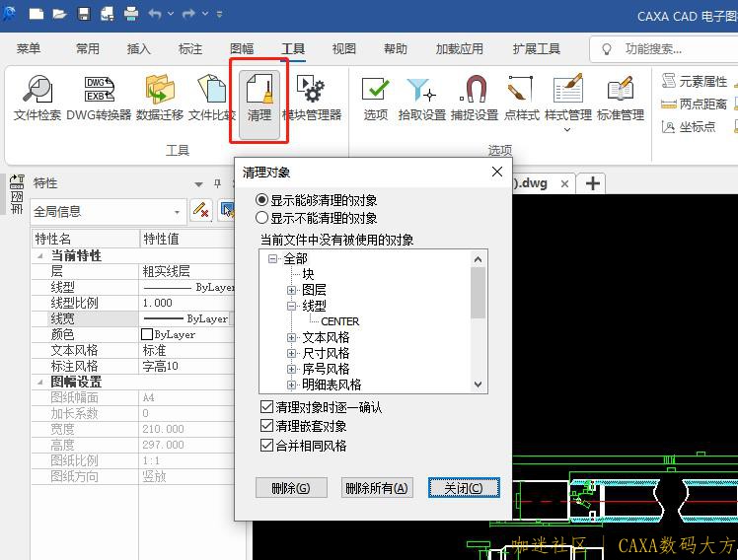Collapse the 图幅设置 section
Image resolution: width=738 pixels, height=560 pixels.
(x=40, y=383)
